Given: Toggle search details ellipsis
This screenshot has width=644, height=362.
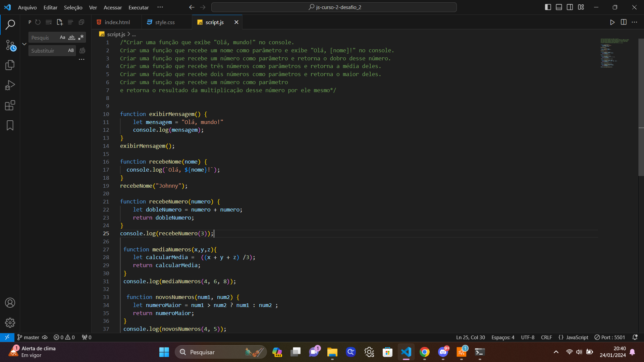Looking at the screenshot, I should click(x=82, y=59).
